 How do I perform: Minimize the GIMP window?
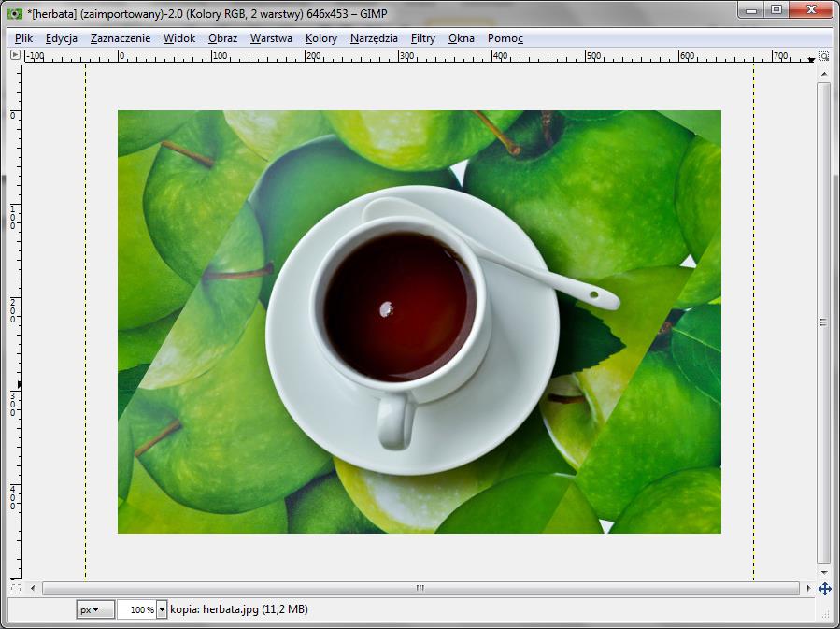751,9
